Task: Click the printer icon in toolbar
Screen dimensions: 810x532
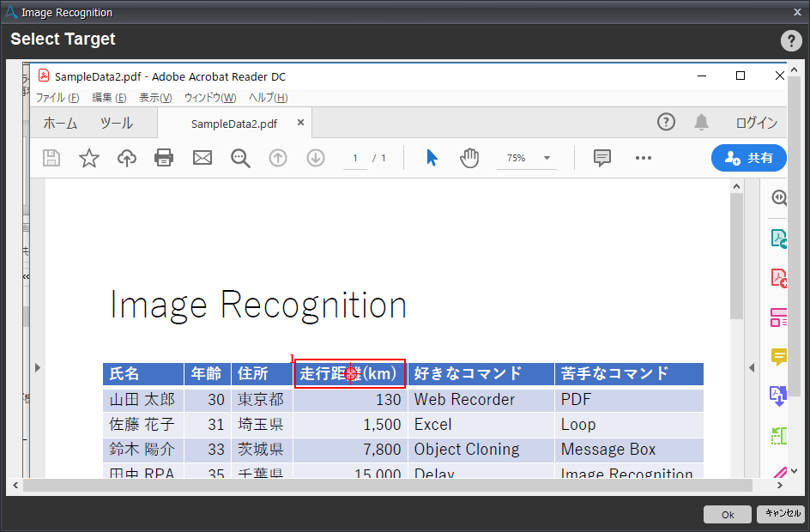Action: point(164,158)
